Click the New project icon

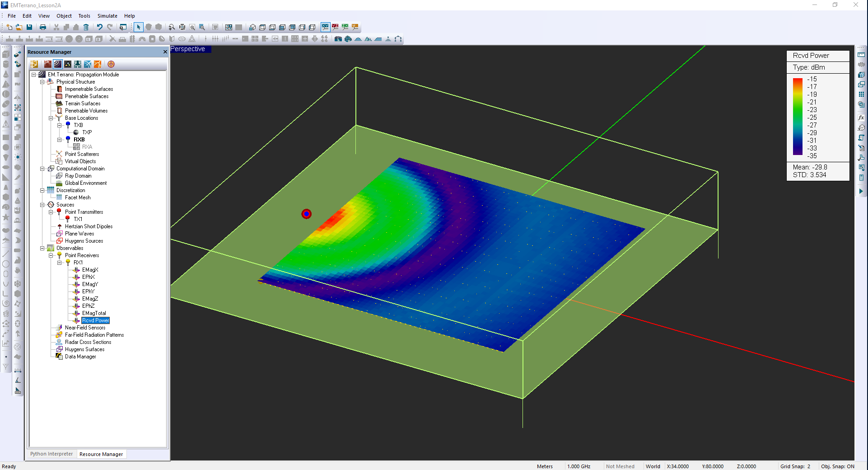[x=9, y=27]
